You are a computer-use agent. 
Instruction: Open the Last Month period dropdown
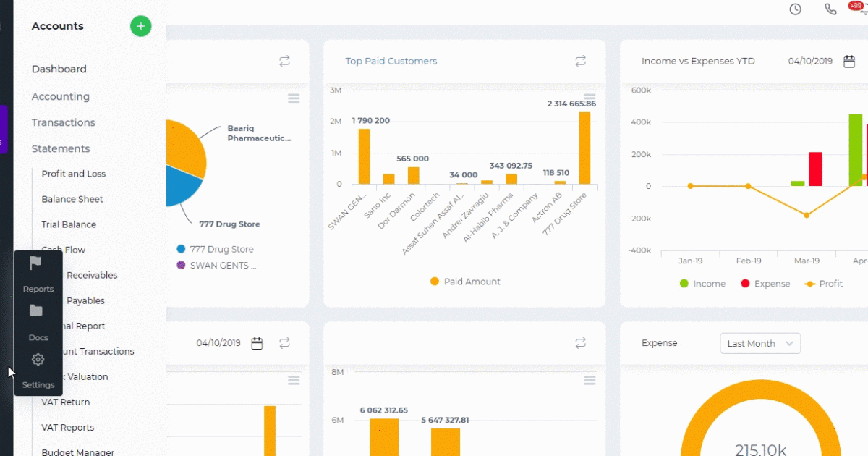pos(760,344)
